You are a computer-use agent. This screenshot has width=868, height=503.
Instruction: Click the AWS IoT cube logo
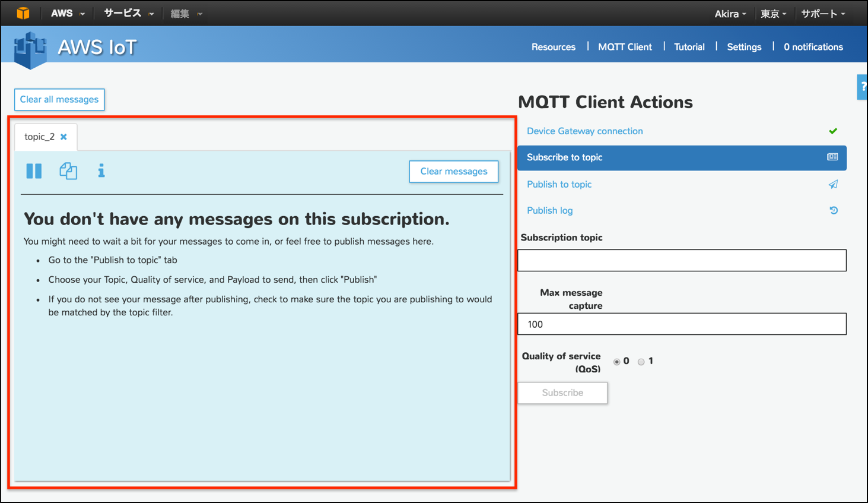click(30, 47)
